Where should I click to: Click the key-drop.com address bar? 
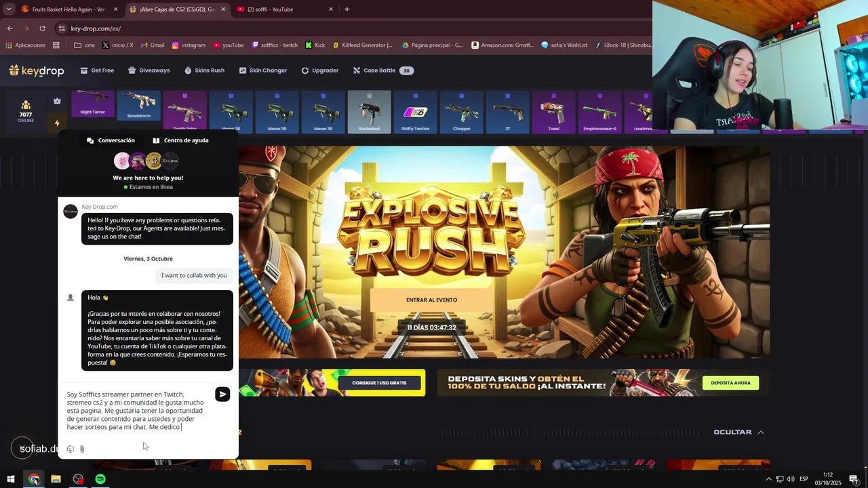point(353,28)
